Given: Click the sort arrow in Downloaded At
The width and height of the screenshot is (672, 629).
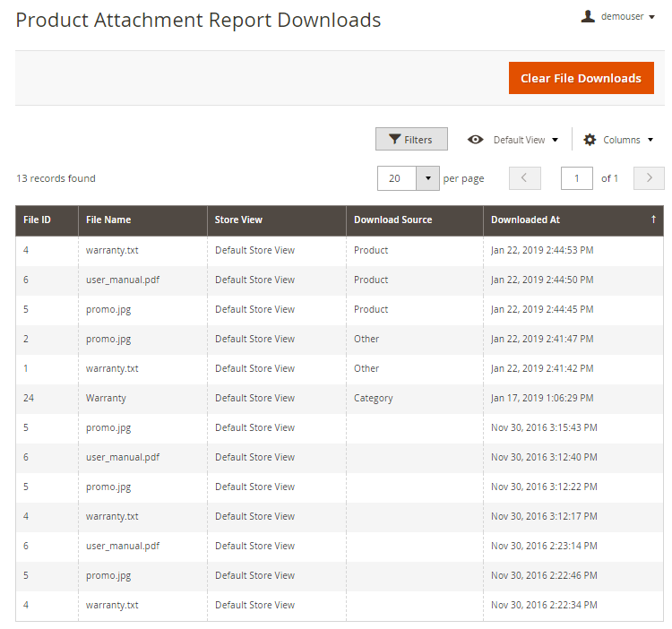Looking at the screenshot, I should (653, 220).
